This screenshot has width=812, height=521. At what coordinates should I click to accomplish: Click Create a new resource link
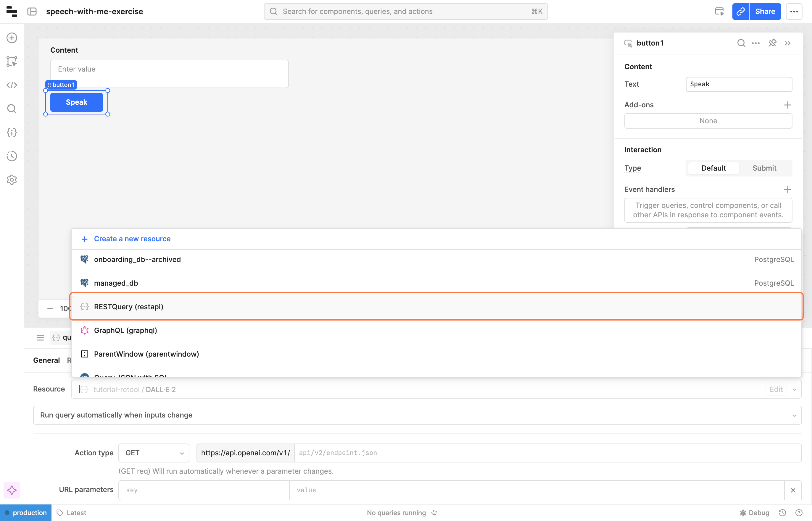pos(132,239)
